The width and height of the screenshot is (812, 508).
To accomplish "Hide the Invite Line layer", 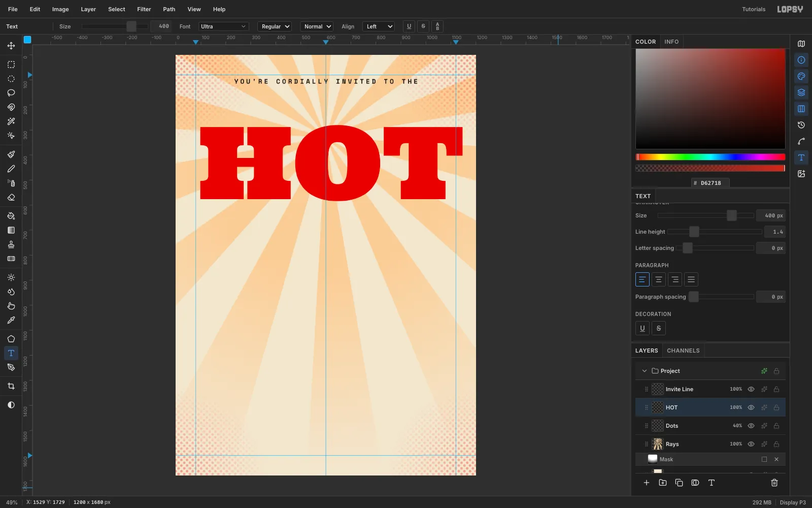I will [751, 389].
